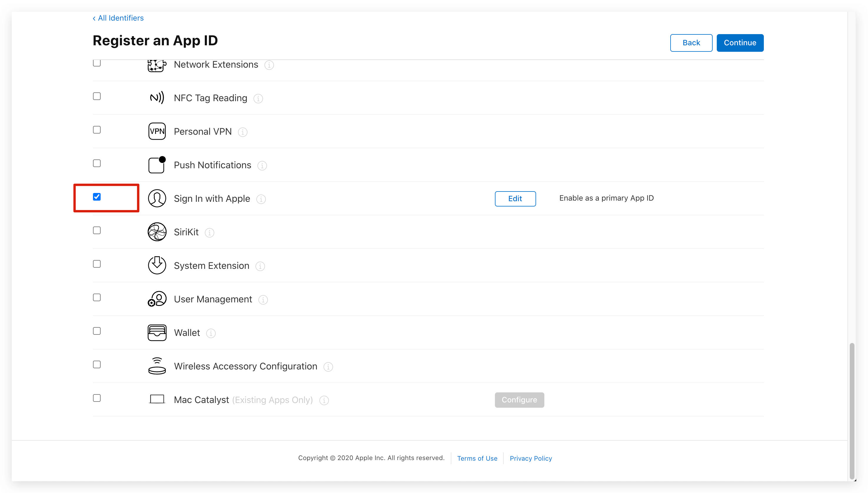This screenshot has height=493, width=868.
Task: Click the info icon beside NFC Tag Reading
Action: point(258,99)
